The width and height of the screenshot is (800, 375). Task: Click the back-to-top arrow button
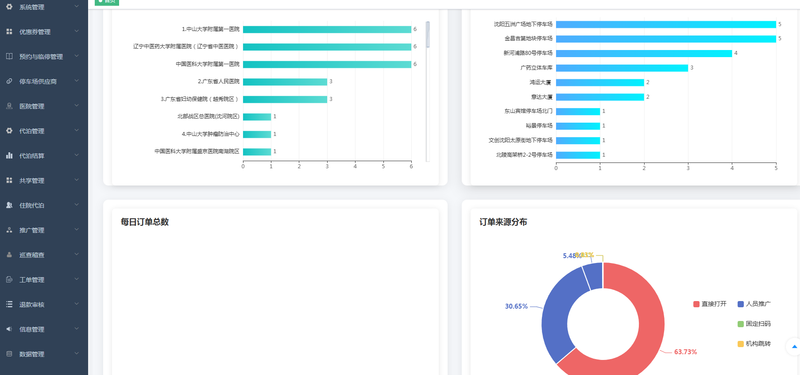click(x=793, y=346)
